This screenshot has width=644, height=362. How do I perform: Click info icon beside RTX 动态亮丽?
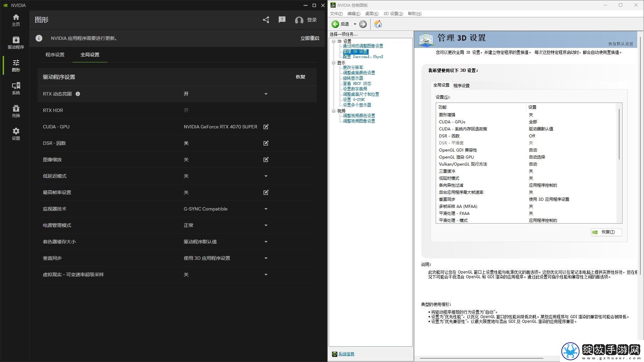pos(78,94)
